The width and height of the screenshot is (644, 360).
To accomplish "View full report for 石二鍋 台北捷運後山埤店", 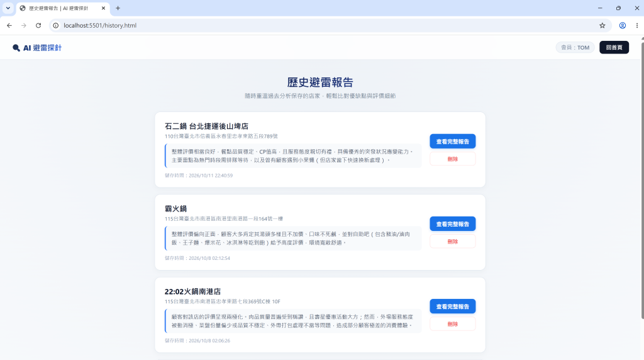I will coord(453,142).
